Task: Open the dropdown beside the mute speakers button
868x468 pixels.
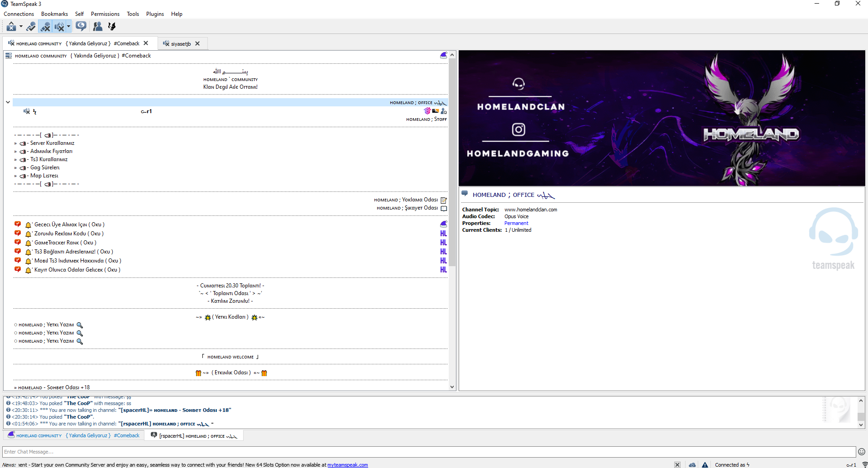Action: point(68,27)
